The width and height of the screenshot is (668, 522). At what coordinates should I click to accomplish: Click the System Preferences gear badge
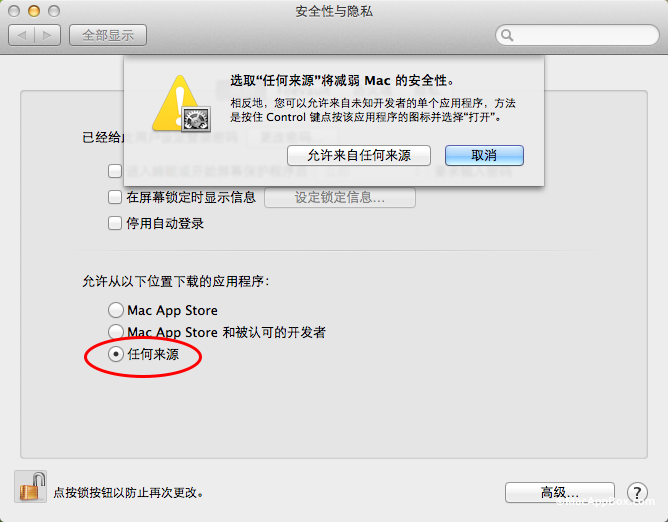click(196, 118)
